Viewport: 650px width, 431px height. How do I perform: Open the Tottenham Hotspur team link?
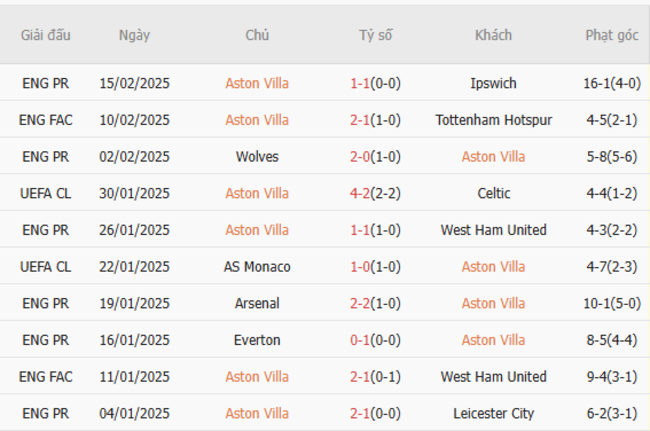pos(493,120)
